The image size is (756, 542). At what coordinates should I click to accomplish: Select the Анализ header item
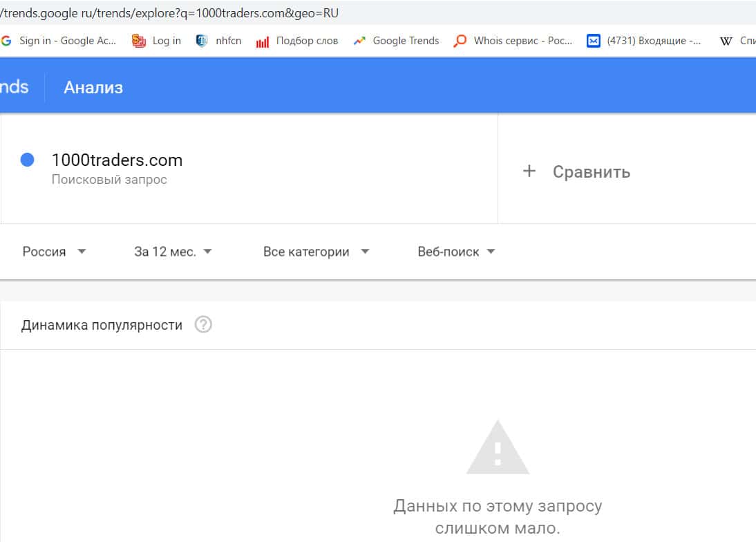coord(93,88)
